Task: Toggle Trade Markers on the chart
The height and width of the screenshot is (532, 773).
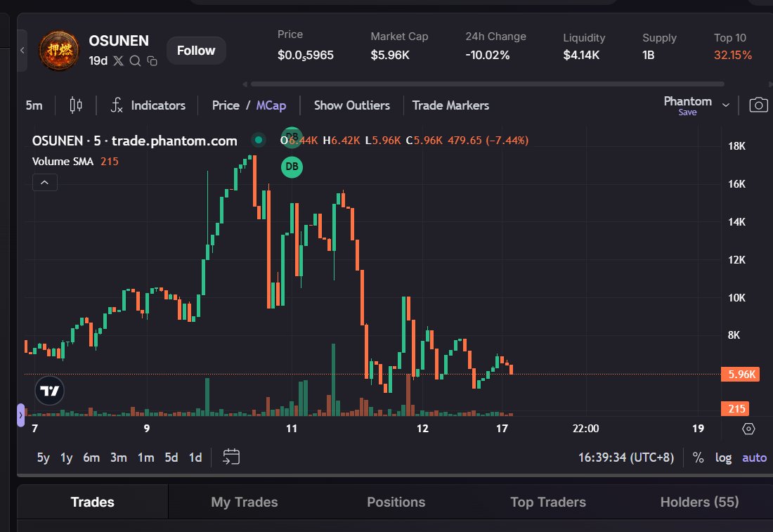Action: [x=450, y=105]
